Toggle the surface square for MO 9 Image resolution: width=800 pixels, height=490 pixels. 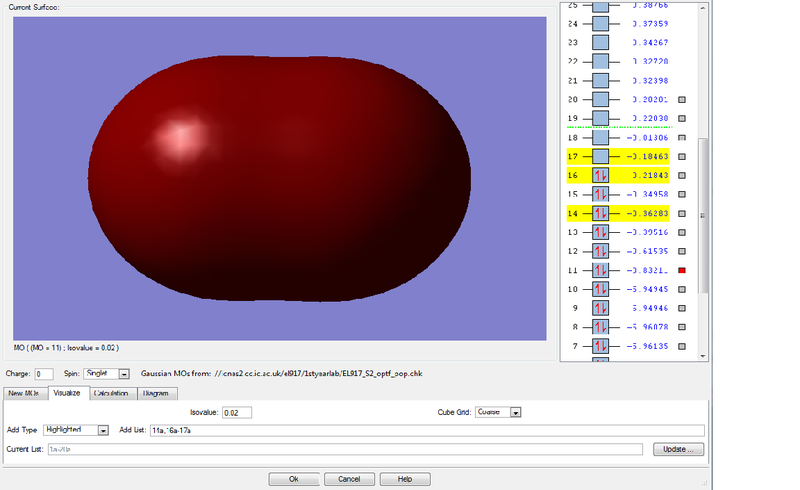click(x=682, y=308)
